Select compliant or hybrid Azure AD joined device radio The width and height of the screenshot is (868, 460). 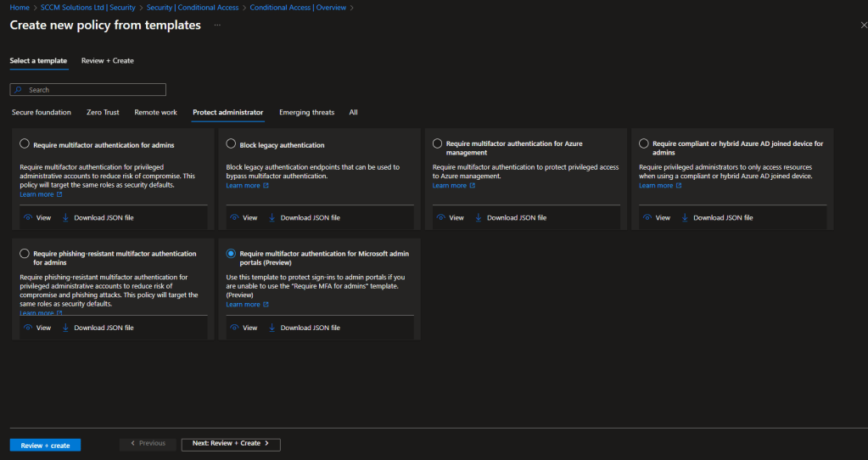[644, 144]
